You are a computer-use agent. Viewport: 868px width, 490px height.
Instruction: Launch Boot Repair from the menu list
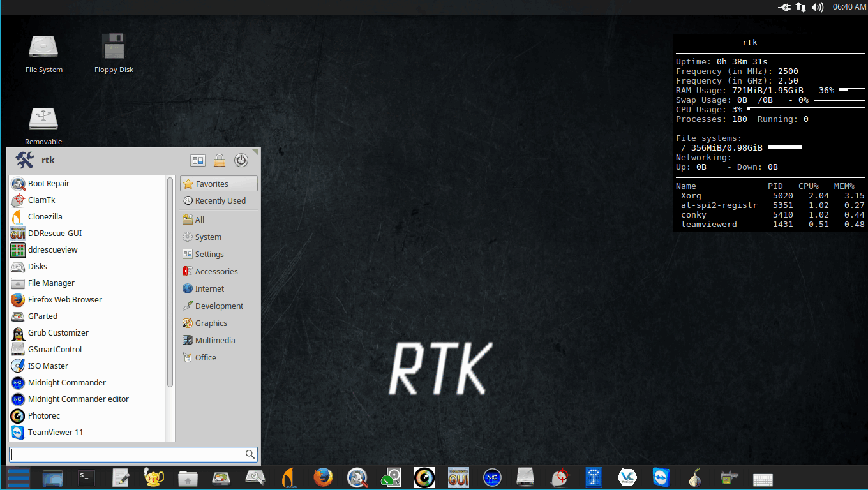click(x=87, y=184)
